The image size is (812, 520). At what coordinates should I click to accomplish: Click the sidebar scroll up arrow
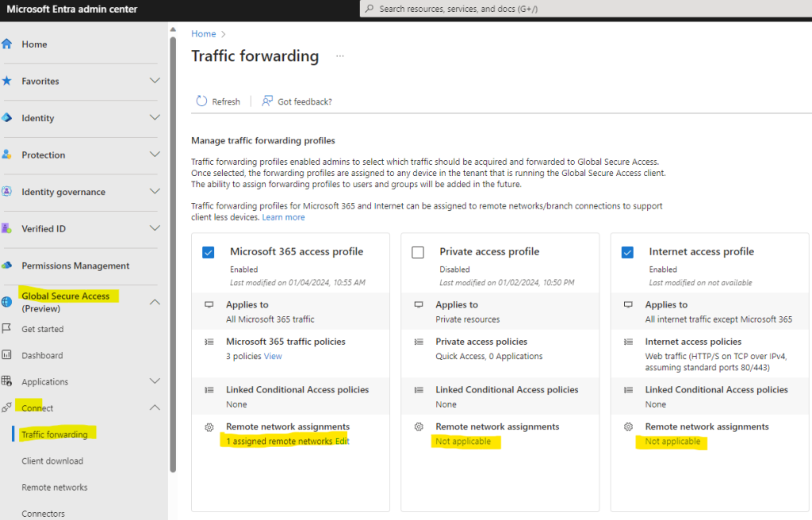click(x=173, y=29)
